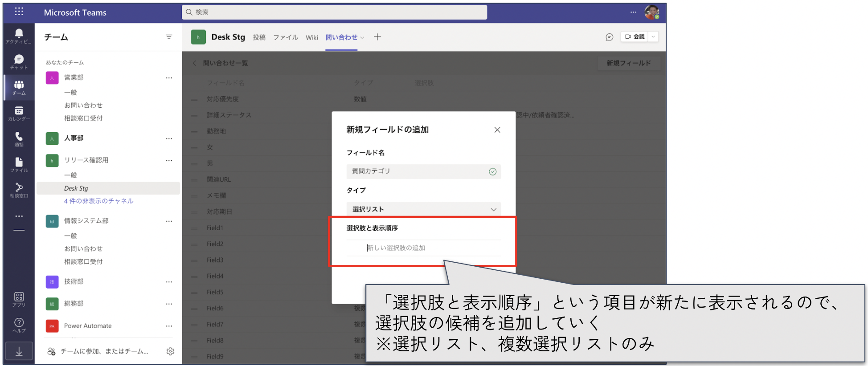The height and width of the screenshot is (366, 868).
Task: Click チームに参加、またはチーム link
Action: point(104,351)
